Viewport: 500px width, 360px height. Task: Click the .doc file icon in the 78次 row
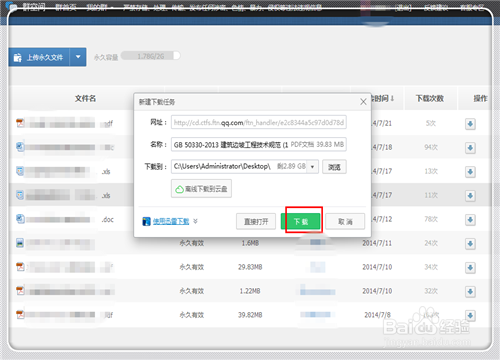[x=20, y=219]
